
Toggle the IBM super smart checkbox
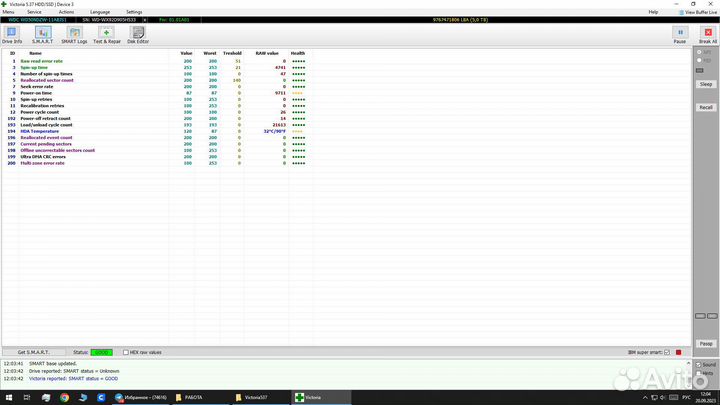(x=668, y=352)
